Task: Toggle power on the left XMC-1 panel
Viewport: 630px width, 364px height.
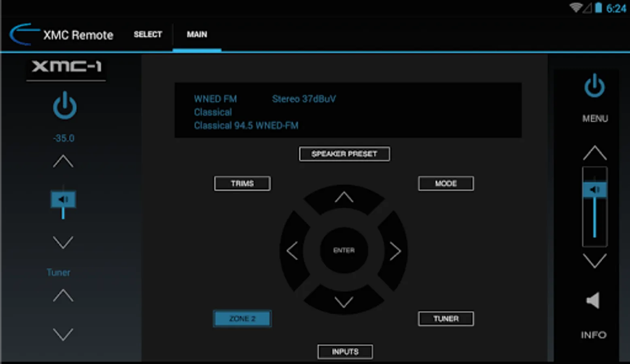Action: coord(65,106)
